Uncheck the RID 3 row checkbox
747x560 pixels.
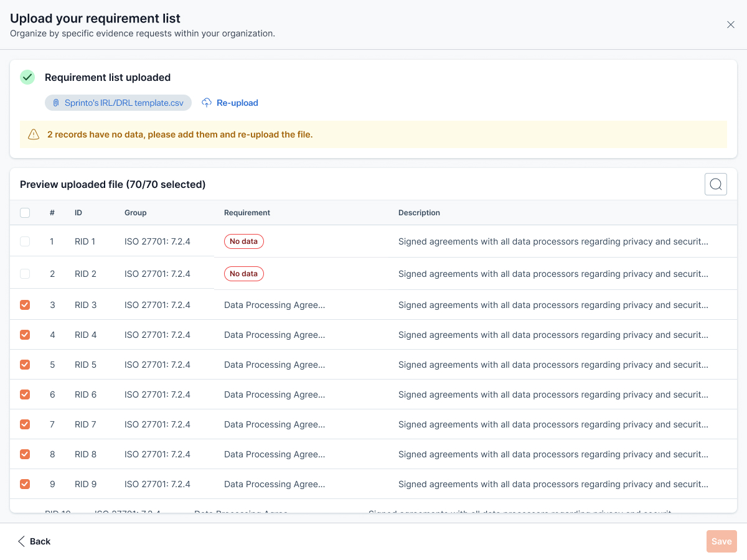tap(25, 305)
